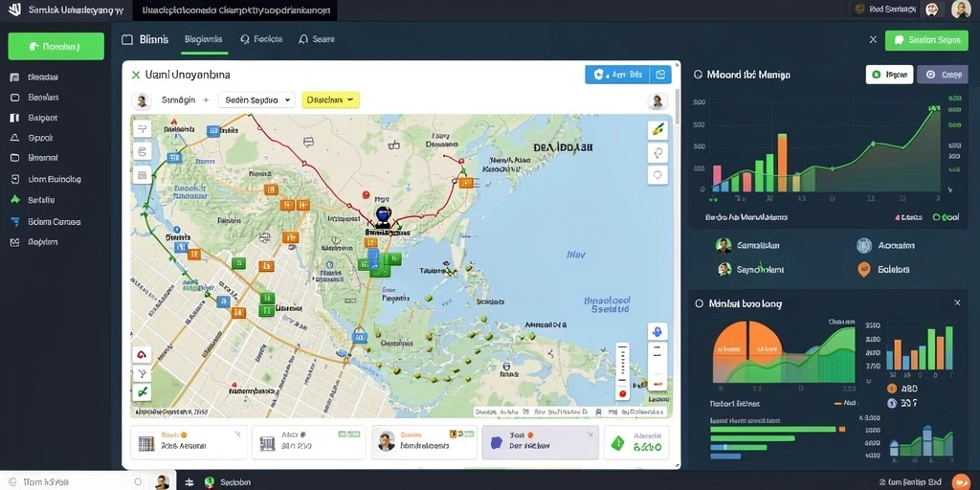Open the split arrow beside the blue button
980x490 pixels.
point(660,75)
